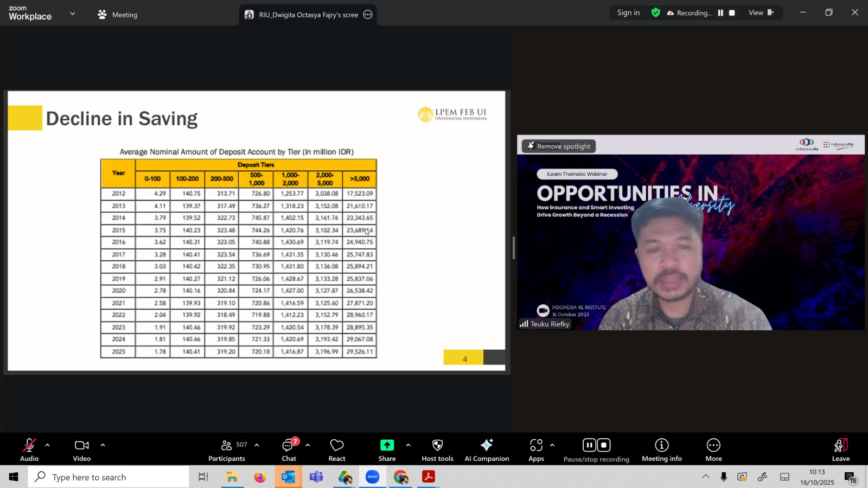
Task: Click the React heart icon
Action: pos(337,450)
